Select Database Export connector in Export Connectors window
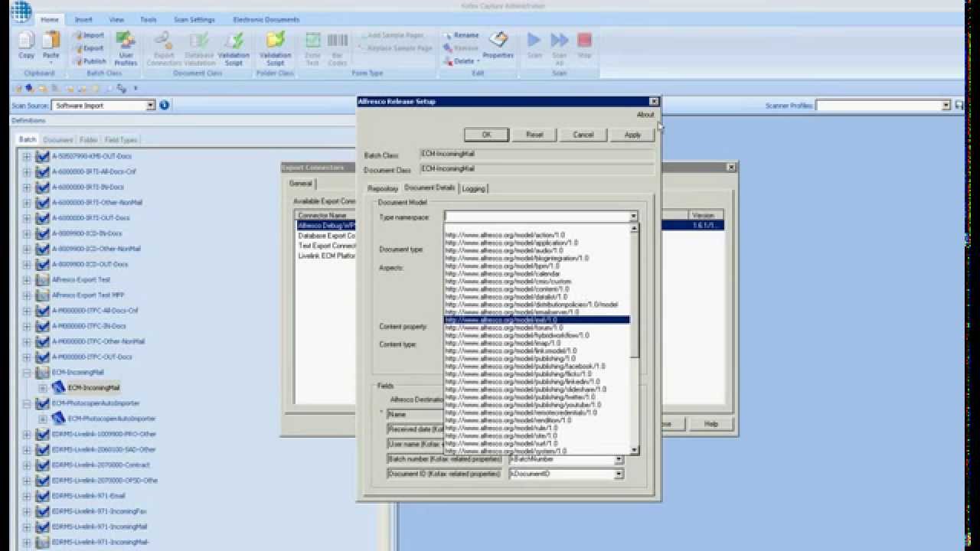The height and width of the screenshot is (551, 980). coord(327,236)
